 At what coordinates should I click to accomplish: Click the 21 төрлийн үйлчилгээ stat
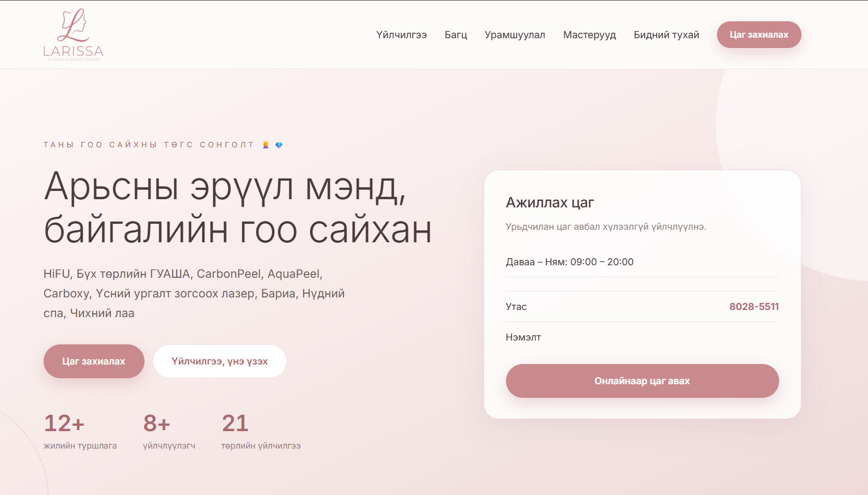(261, 431)
